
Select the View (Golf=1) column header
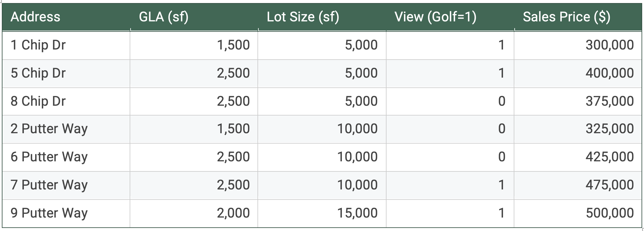point(435,17)
